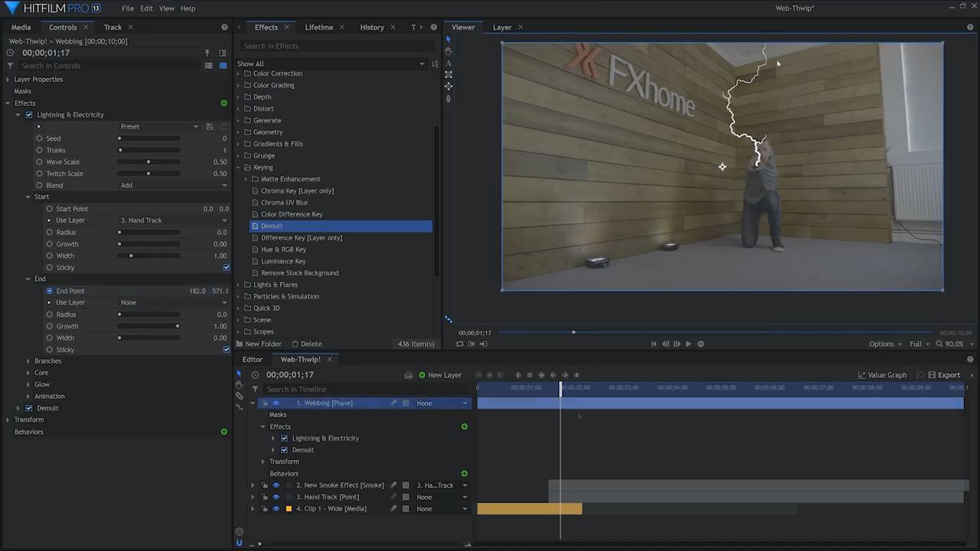Hide the Hand Track layer

point(276,497)
